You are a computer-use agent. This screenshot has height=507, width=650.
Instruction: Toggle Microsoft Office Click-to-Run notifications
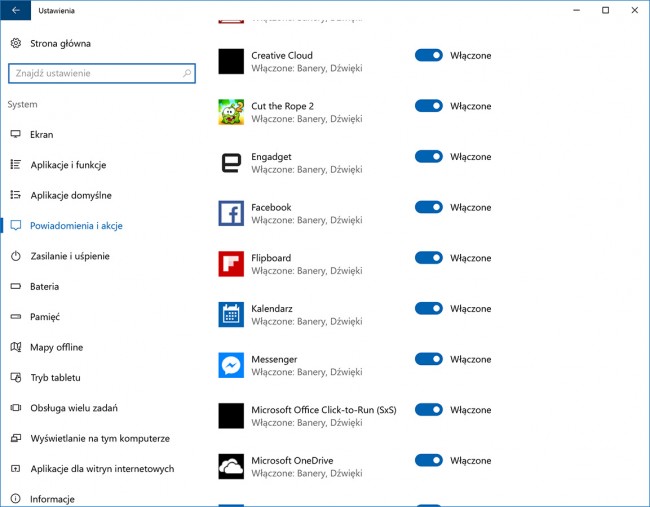pos(429,410)
